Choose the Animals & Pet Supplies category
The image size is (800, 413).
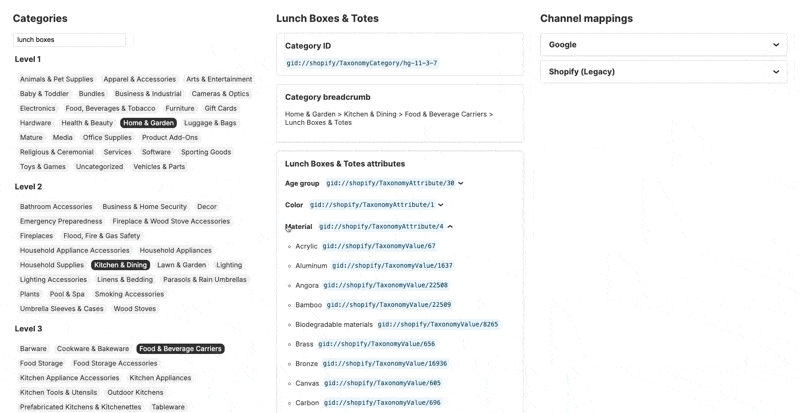[x=56, y=79]
